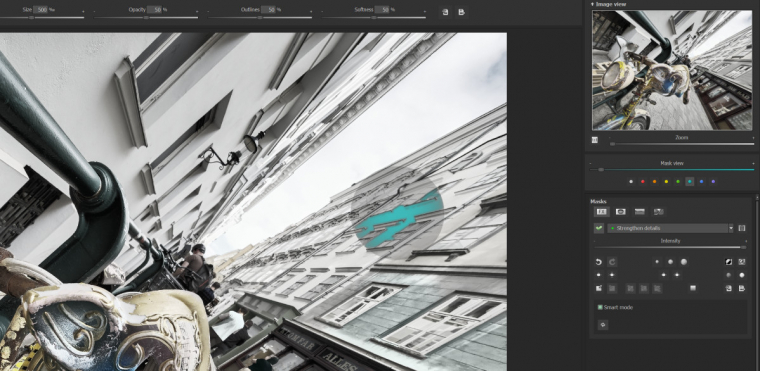
Task: Select the orange mask view color dot
Action: point(654,182)
